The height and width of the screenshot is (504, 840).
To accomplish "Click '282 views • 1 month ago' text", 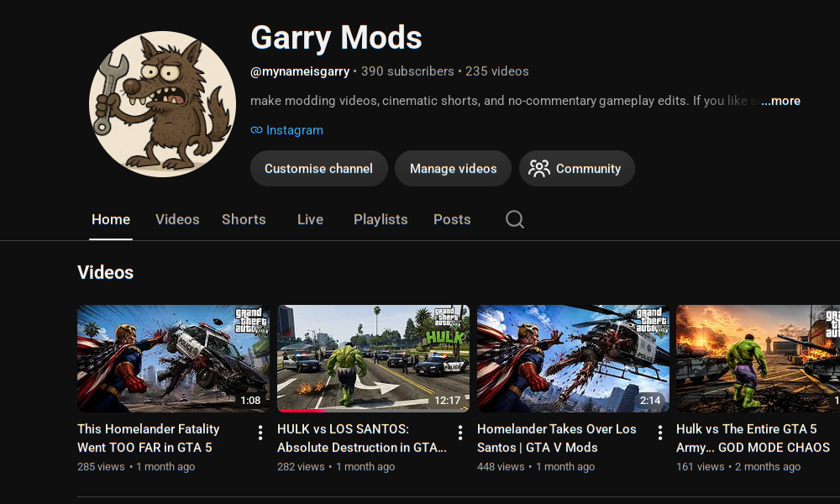I will pyautogui.click(x=336, y=466).
